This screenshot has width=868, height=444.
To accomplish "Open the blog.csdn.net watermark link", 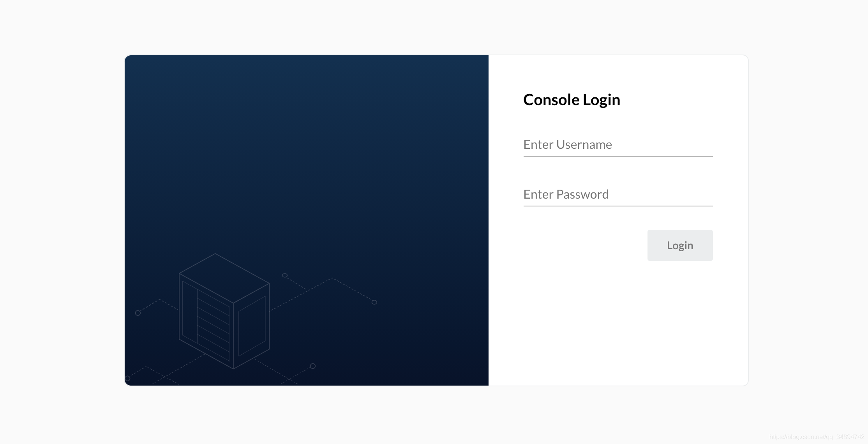I will pos(817,437).
